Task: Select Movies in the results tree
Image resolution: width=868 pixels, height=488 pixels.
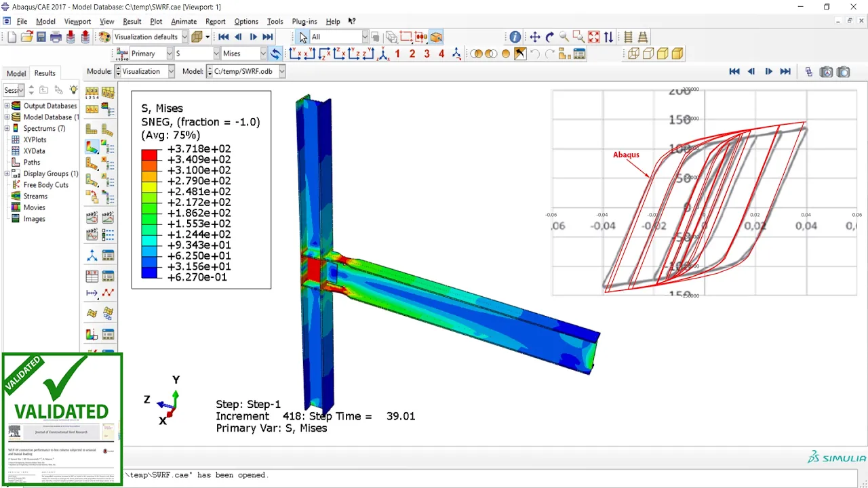Action: pos(34,207)
